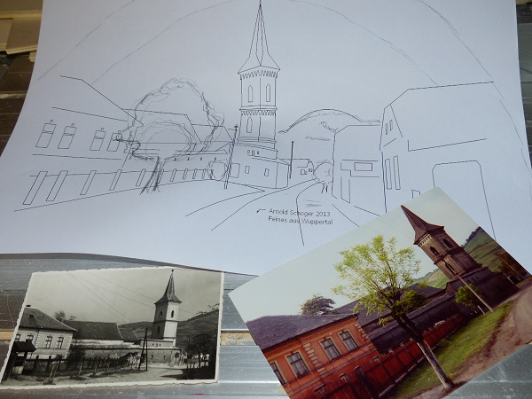The height and width of the screenshot is (399, 532).
Task: Select the black-and-white church photograph
Action: [113, 327]
